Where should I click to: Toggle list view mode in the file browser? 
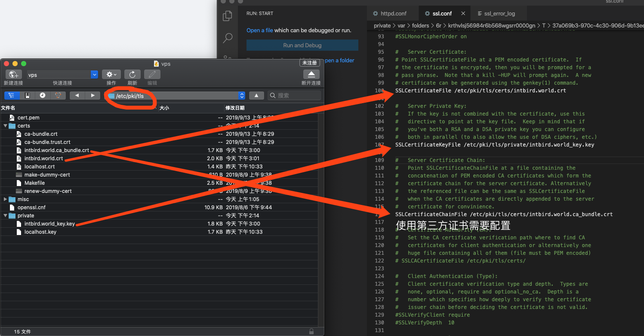[12, 95]
